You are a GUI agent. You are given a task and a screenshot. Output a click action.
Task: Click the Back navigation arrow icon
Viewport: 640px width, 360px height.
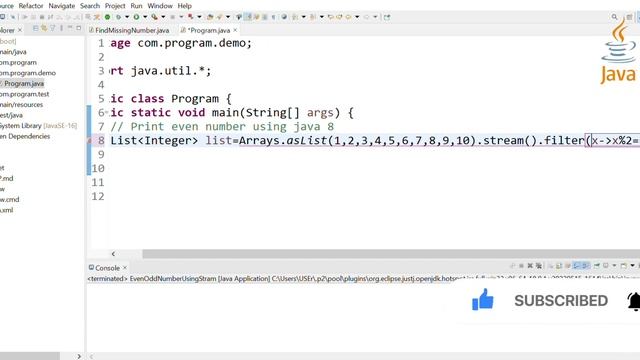[348, 17]
